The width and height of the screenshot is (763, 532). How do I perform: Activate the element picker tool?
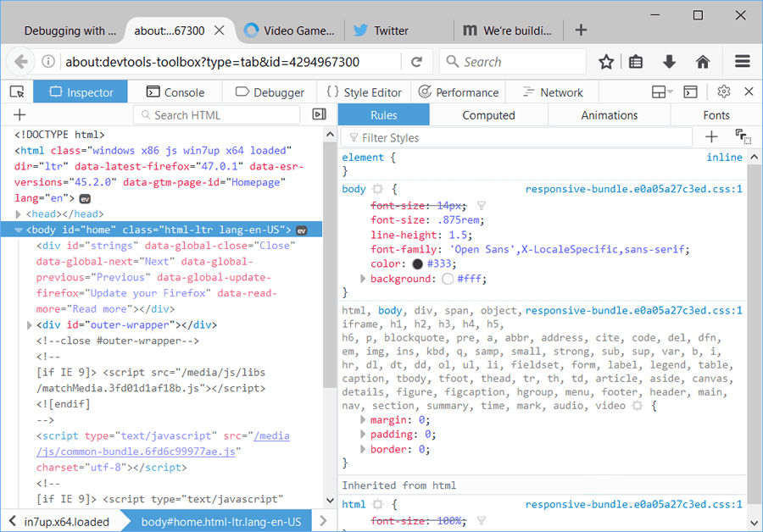coord(17,92)
